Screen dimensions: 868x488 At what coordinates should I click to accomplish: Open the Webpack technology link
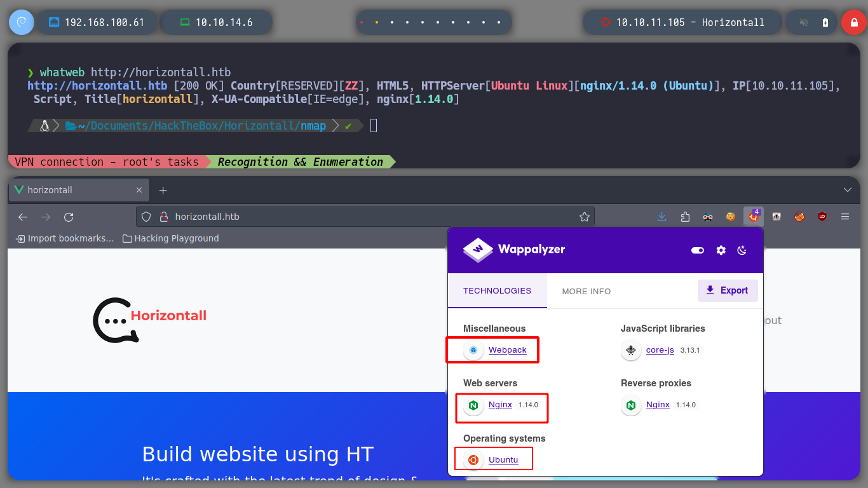click(508, 350)
